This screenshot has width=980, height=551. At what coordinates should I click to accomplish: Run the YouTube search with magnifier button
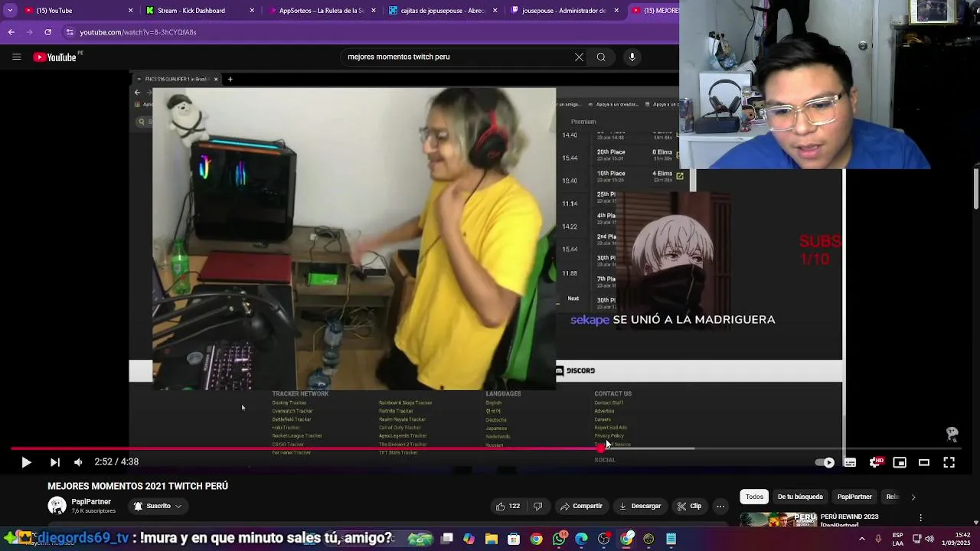click(601, 57)
